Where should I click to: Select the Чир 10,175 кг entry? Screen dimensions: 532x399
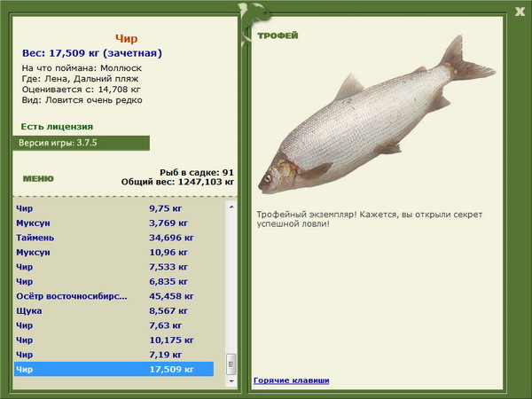113,340
